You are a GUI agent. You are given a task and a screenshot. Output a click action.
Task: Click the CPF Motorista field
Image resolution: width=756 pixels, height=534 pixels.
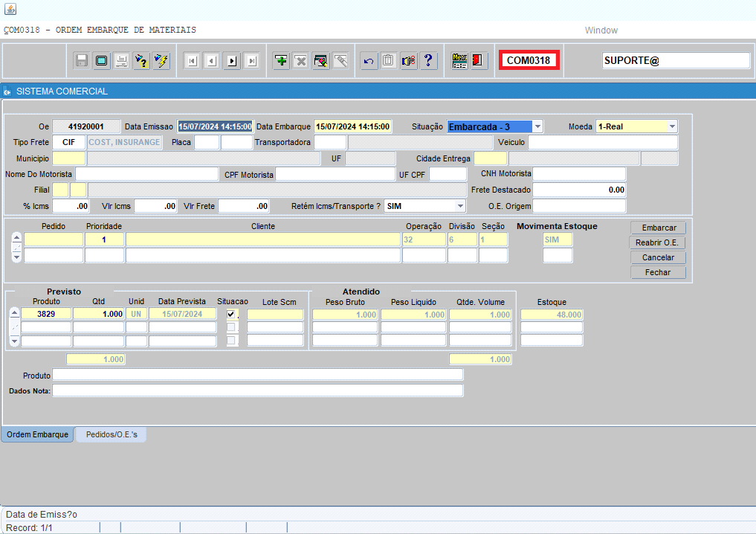(335, 174)
